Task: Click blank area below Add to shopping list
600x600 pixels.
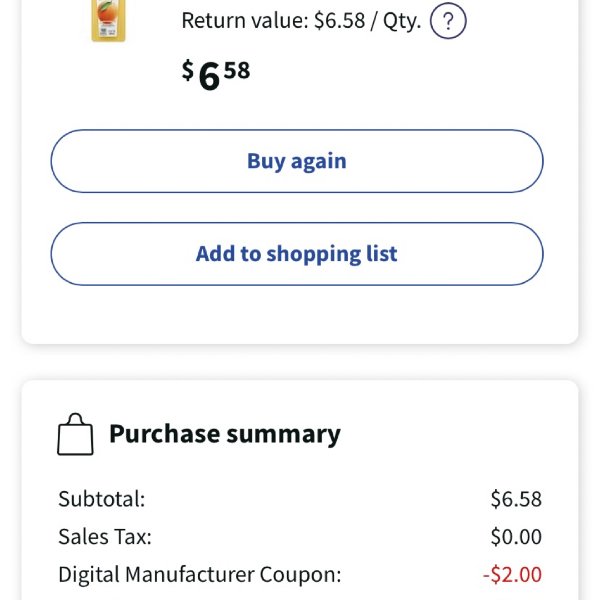Action: pyautogui.click(x=297, y=314)
